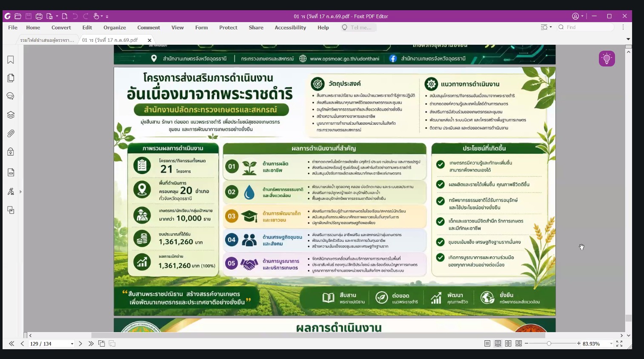The image size is (644, 359).
Task: Undo the last action
Action: click(x=75, y=16)
